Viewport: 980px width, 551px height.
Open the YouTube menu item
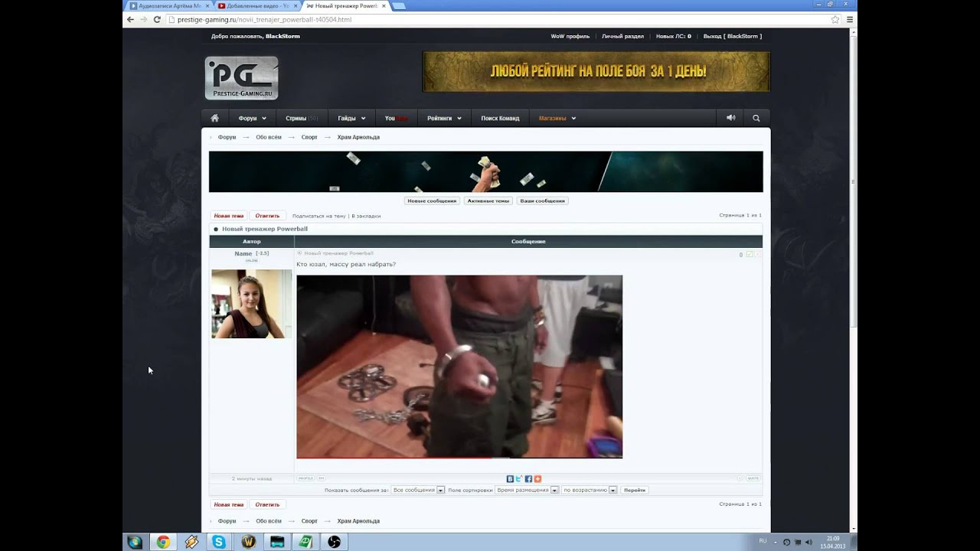tap(396, 118)
